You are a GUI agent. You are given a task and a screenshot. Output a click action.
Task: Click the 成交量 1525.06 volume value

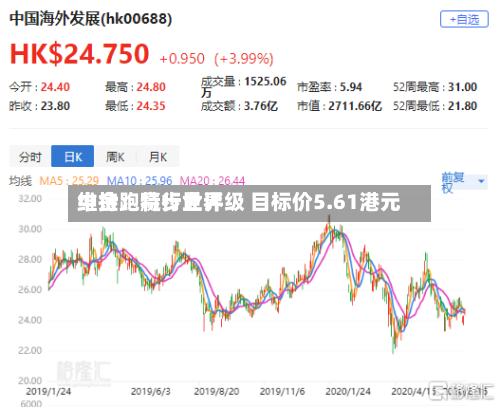[x=243, y=86]
